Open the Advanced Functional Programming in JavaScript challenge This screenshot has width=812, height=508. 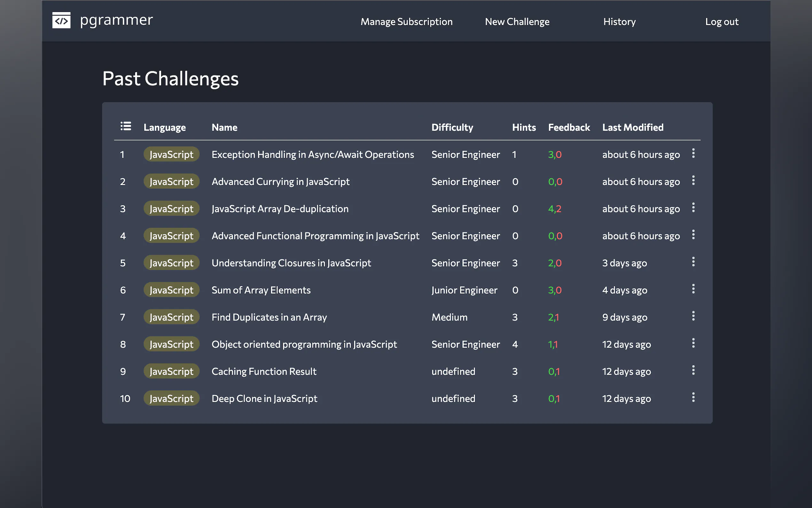[x=315, y=236]
